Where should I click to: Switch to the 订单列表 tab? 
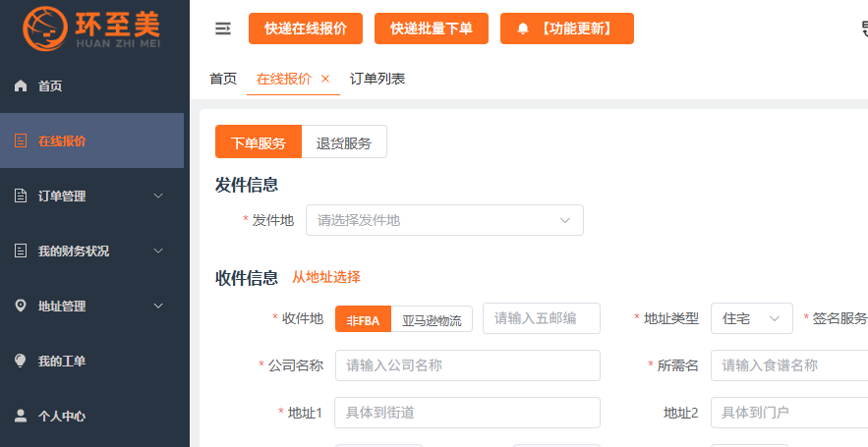377,79
